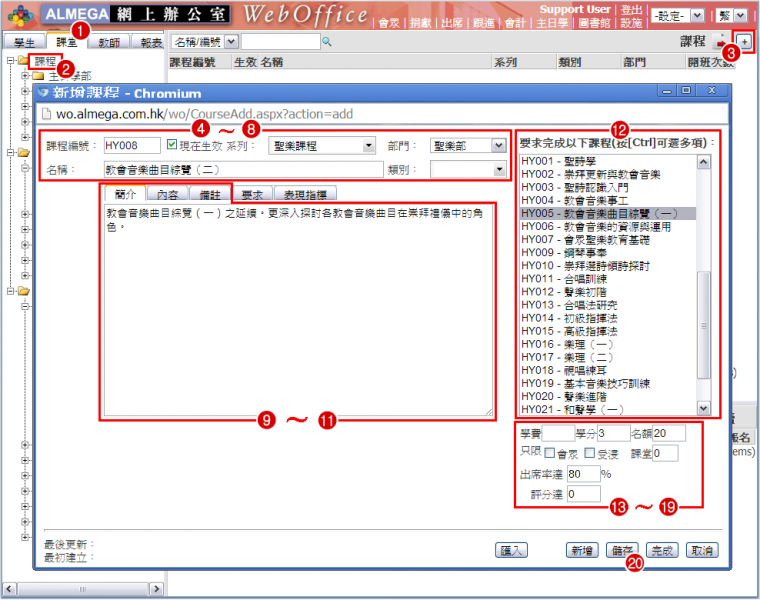Open the 會眾 menu in header

tap(389, 23)
